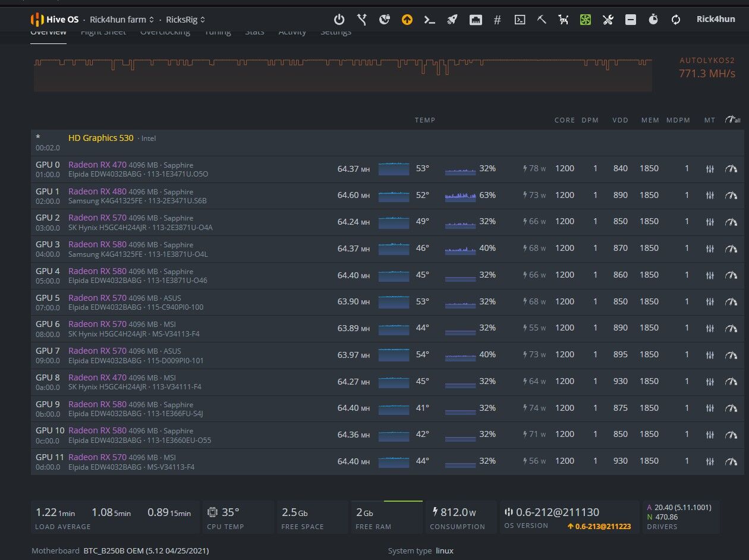Click the HD Graphics 530 name
The width and height of the screenshot is (749, 560).
click(x=101, y=138)
